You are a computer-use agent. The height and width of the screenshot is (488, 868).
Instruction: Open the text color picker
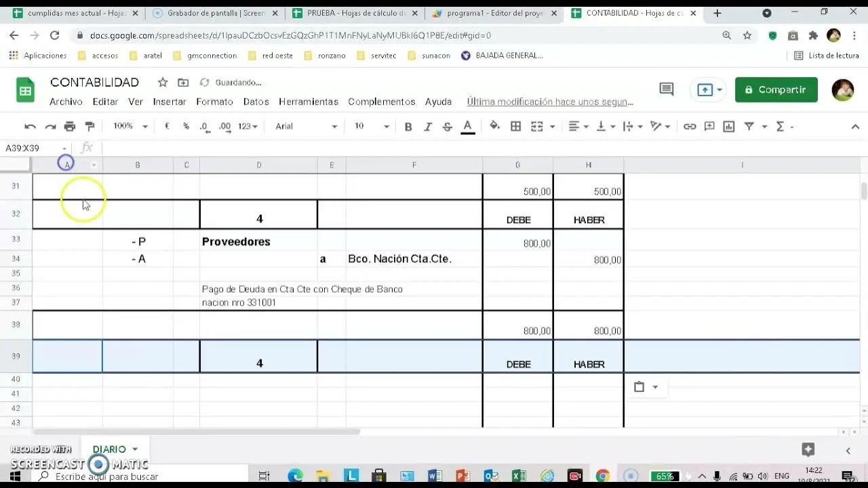(467, 127)
